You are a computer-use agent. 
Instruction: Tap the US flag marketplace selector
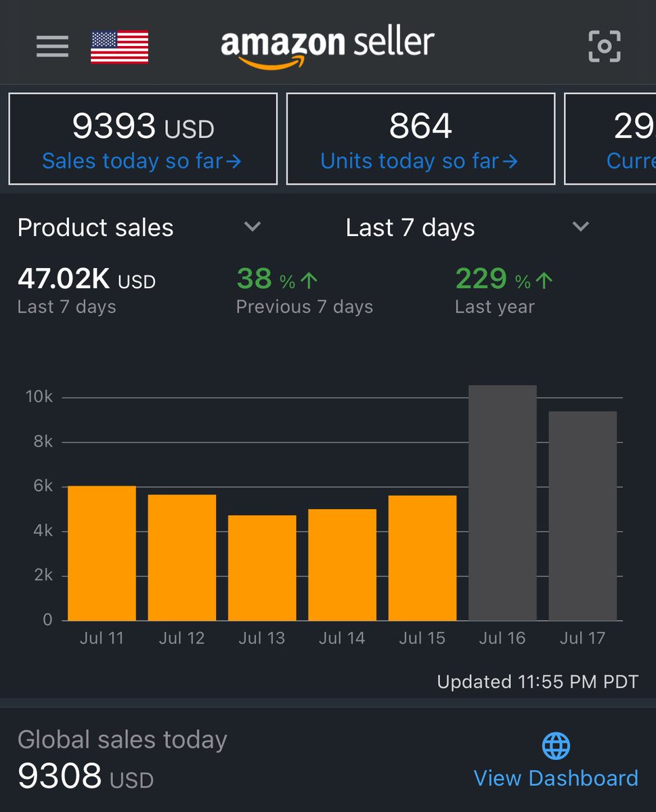click(120, 47)
